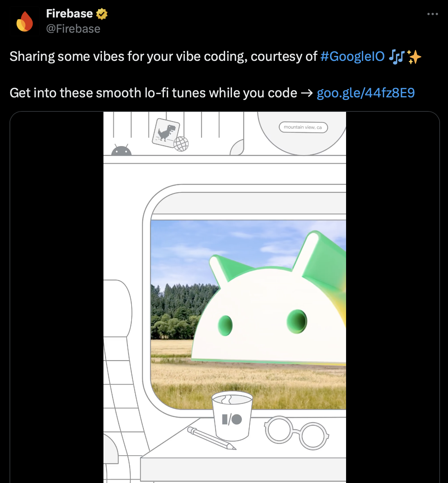Click the Firebase flame profile avatar
448x483 pixels.
click(25, 21)
